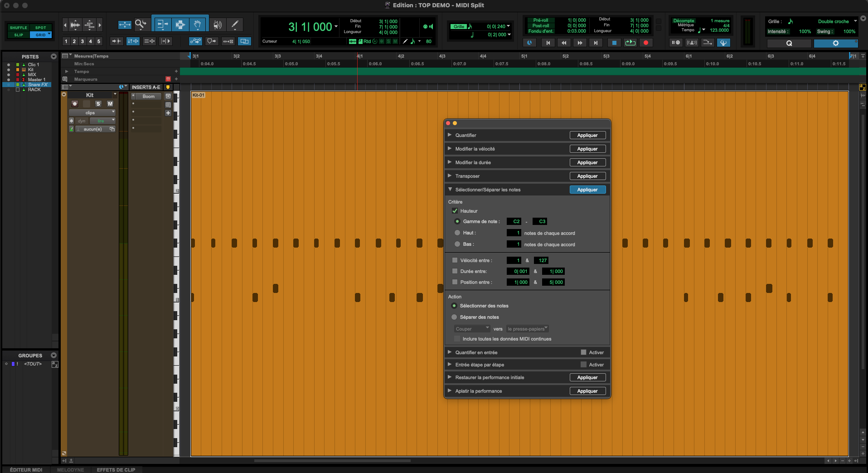Open the PISTES list menu arrow
The image size is (868, 473).
tap(53, 57)
